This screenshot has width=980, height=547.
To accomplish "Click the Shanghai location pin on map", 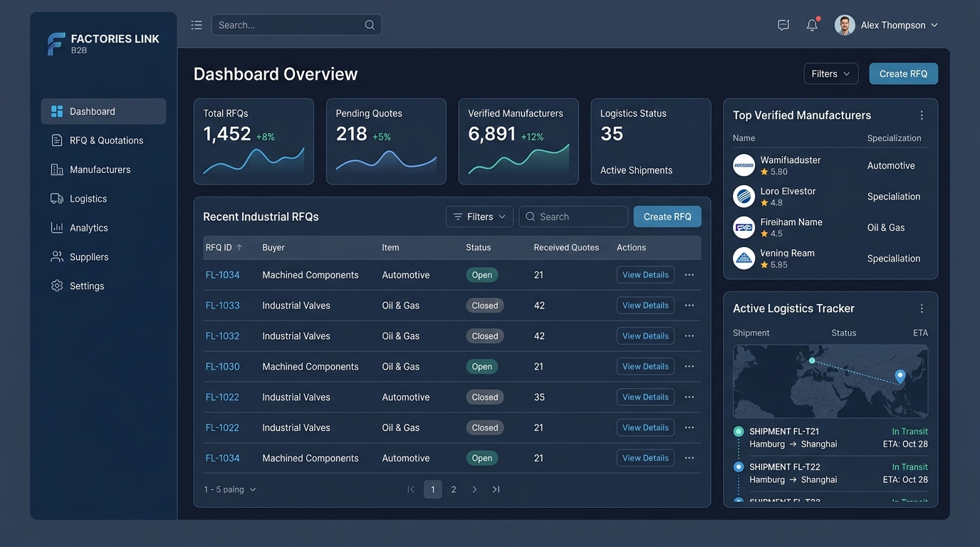I will point(900,376).
